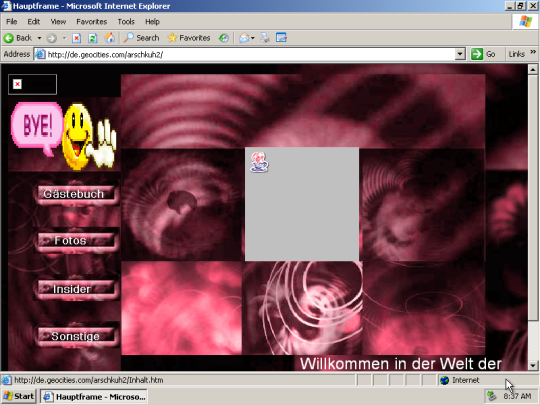Click the Willkommen in der Welt text

point(400,364)
